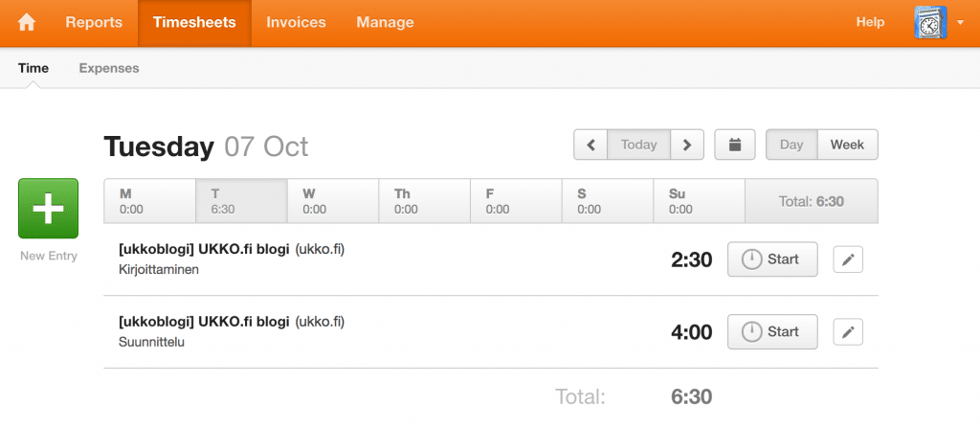Click the Help link
Image resolution: width=980 pixels, height=428 pixels.
(x=870, y=22)
